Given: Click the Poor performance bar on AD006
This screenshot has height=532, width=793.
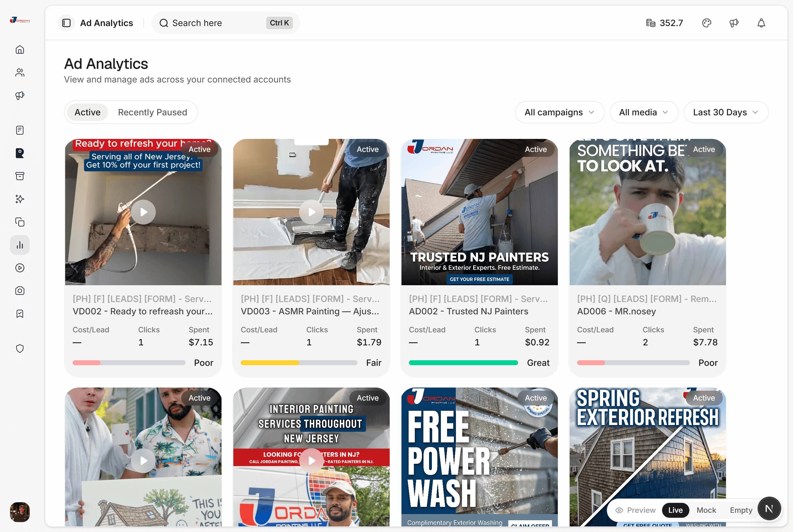Looking at the screenshot, I should tap(634, 363).
